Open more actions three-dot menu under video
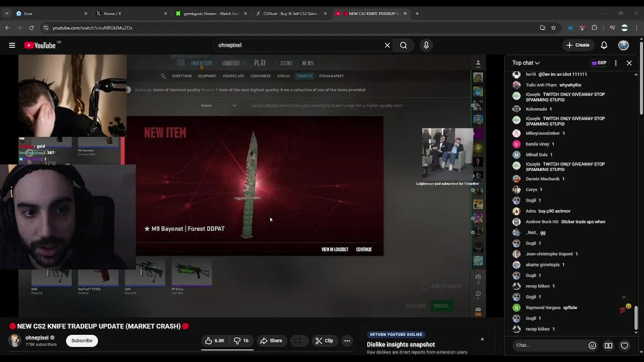Viewport: 644px width, 362px height. point(347,341)
